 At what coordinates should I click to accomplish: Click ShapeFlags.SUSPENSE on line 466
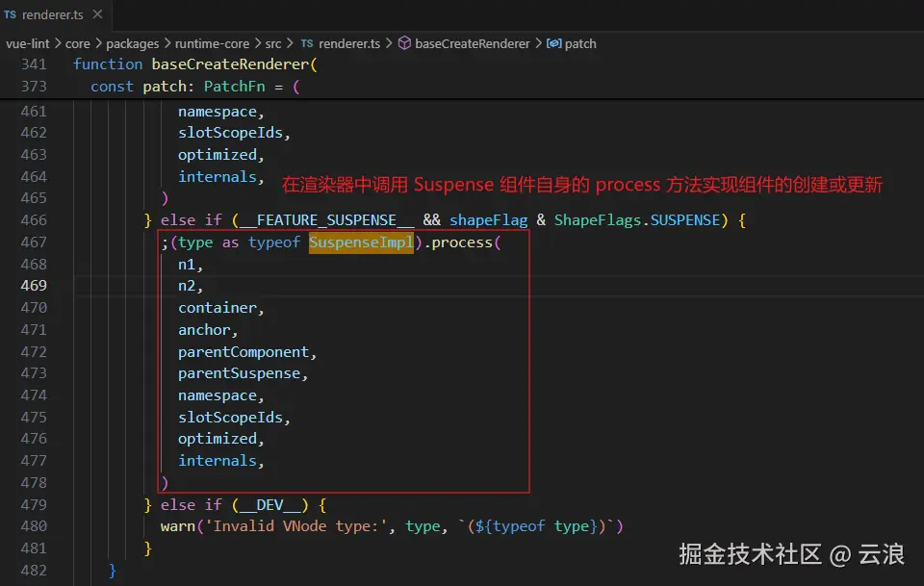click(637, 220)
